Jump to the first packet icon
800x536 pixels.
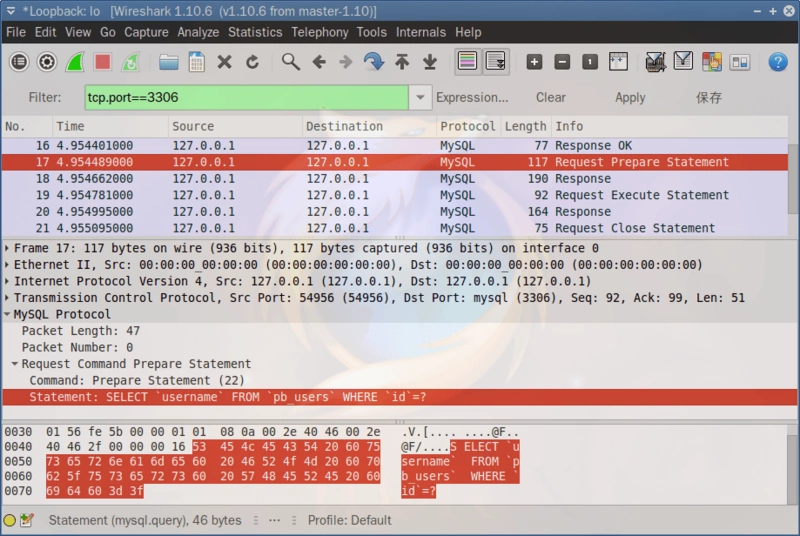[x=402, y=62]
